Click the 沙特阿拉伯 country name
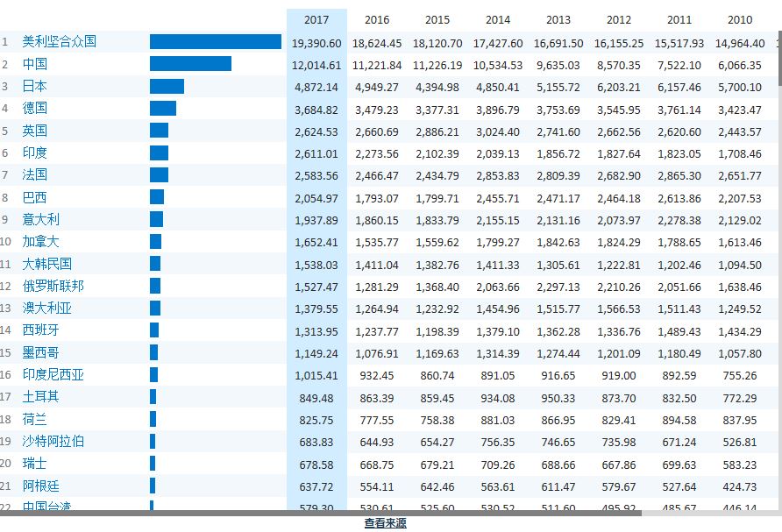This screenshot has width=782, height=532. tap(53, 441)
